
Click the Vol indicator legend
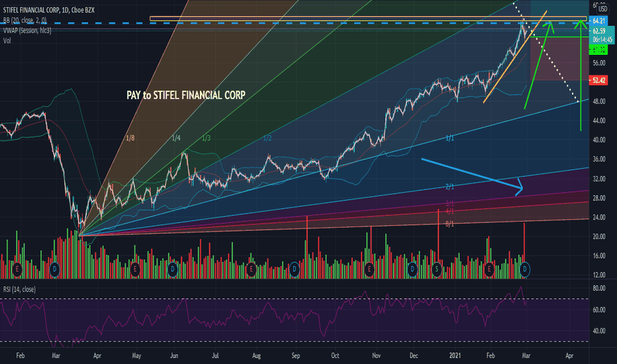[7, 40]
